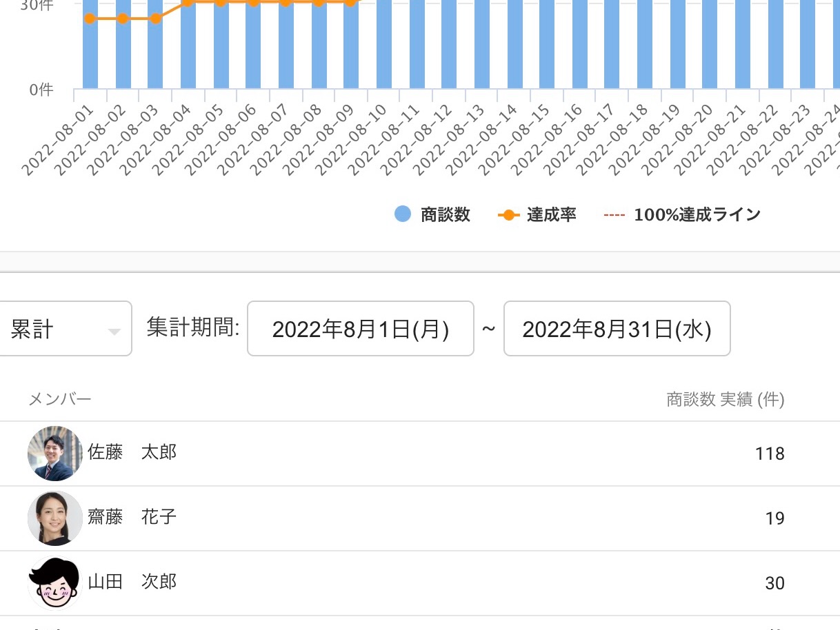Click the 2022-08-15 axis date label
The image size is (840, 630).
click(x=514, y=139)
